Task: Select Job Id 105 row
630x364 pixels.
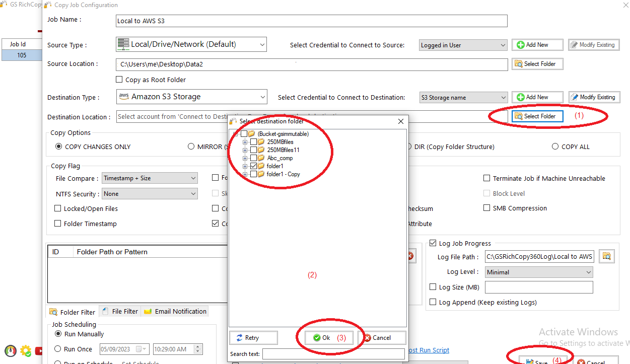Action: pos(22,55)
